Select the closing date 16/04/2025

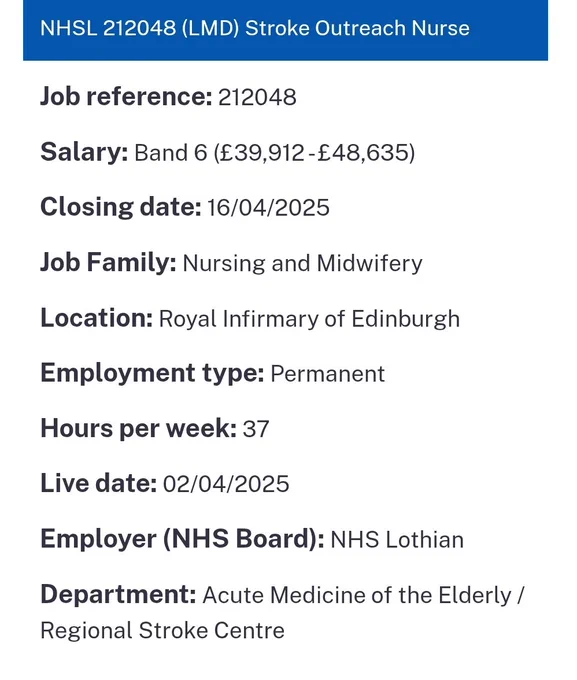[x=269, y=207]
